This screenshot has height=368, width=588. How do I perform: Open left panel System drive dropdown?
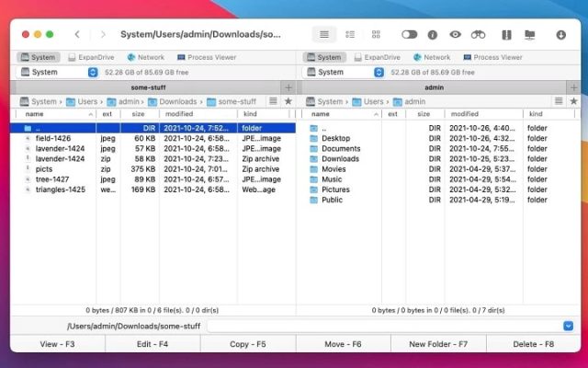(93, 72)
